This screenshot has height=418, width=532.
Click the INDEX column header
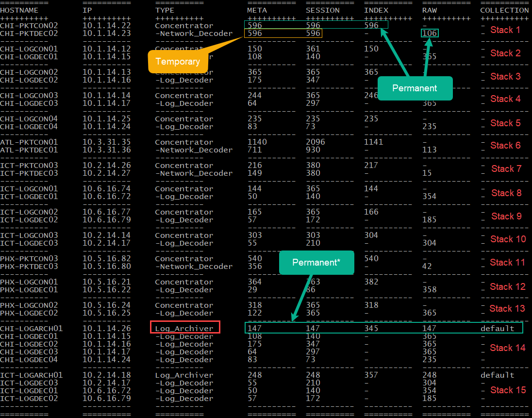(376, 10)
